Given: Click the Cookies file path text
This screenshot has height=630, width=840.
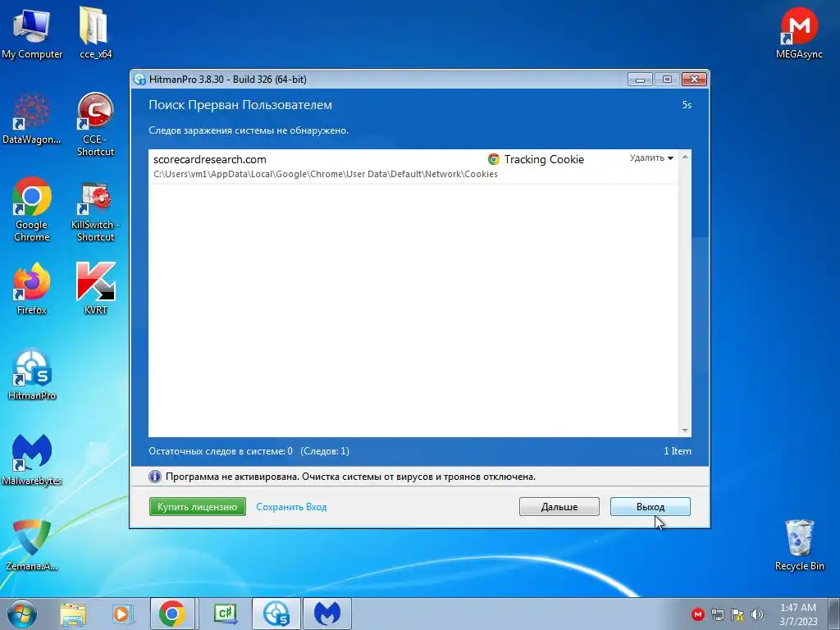Looking at the screenshot, I should (x=325, y=174).
